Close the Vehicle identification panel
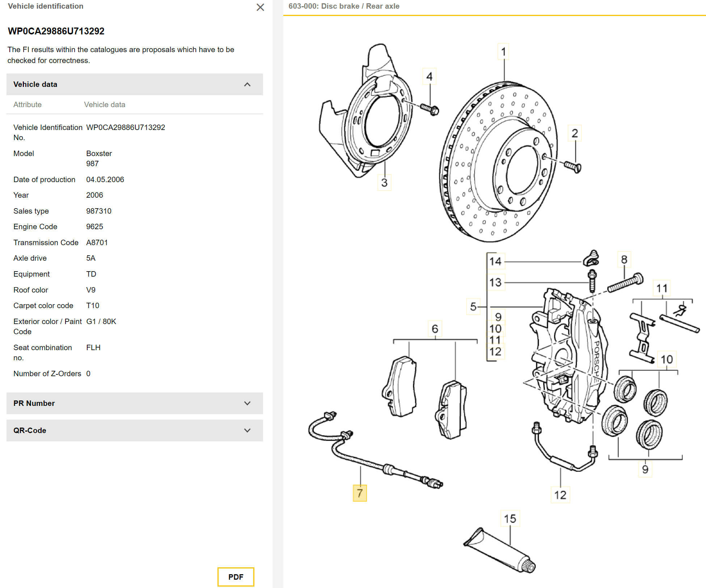Image resolution: width=706 pixels, height=588 pixels. click(260, 7)
